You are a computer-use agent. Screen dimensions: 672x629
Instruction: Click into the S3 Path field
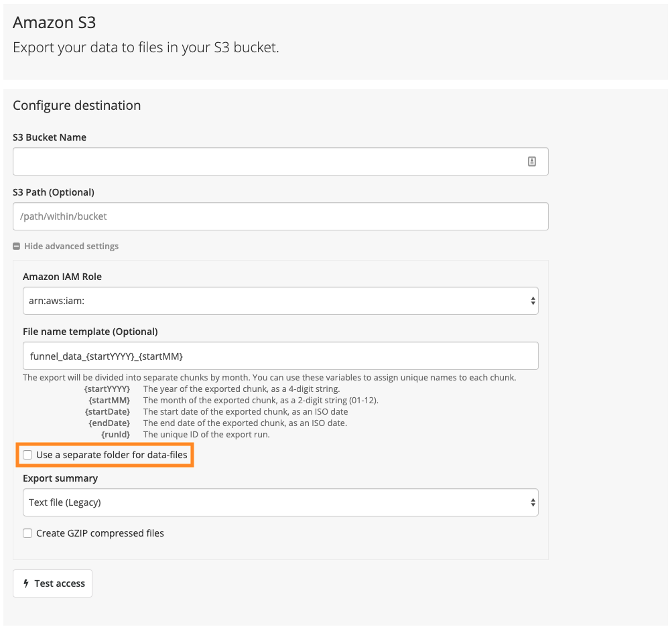(x=280, y=216)
